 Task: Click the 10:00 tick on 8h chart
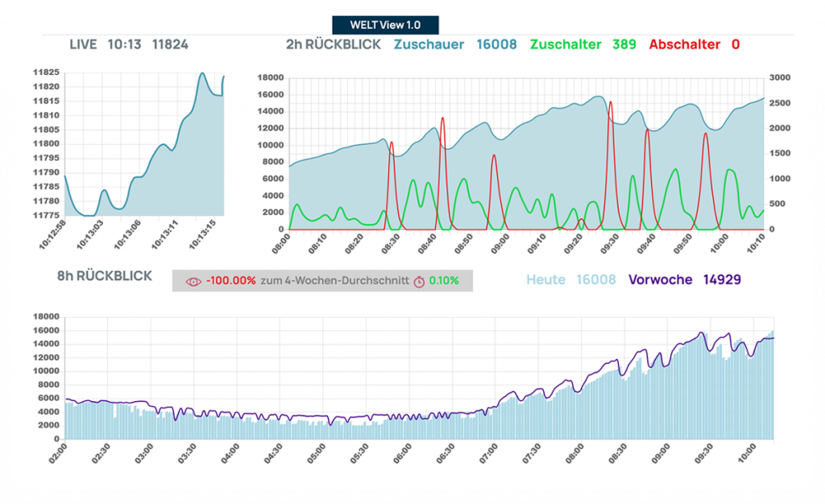tap(747, 453)
